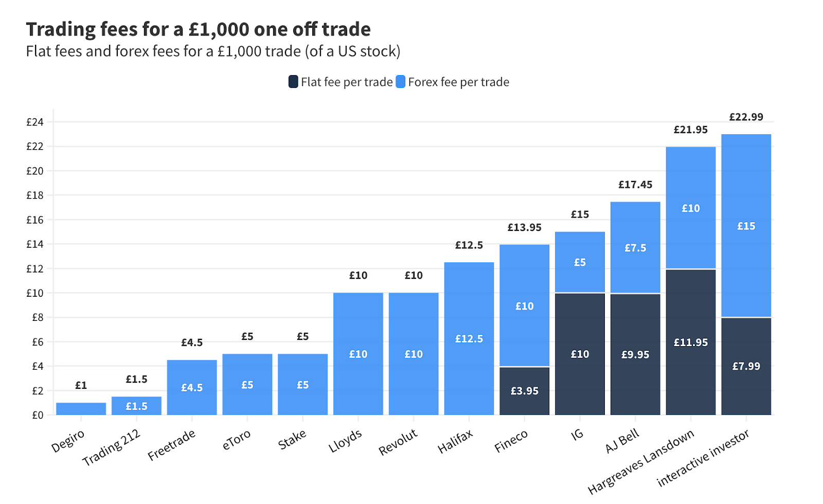The image size is (823, 504).
Task: Click the Trading 212 £1.5 bar
Action: 137,406
